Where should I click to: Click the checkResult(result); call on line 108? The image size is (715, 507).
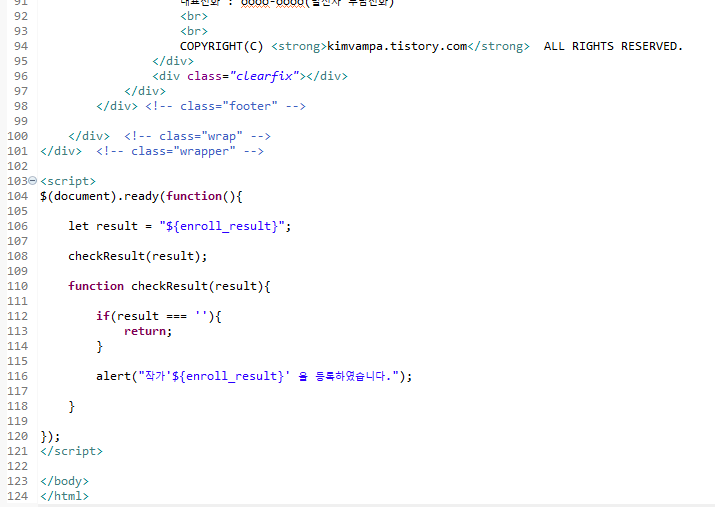(138, 256)
